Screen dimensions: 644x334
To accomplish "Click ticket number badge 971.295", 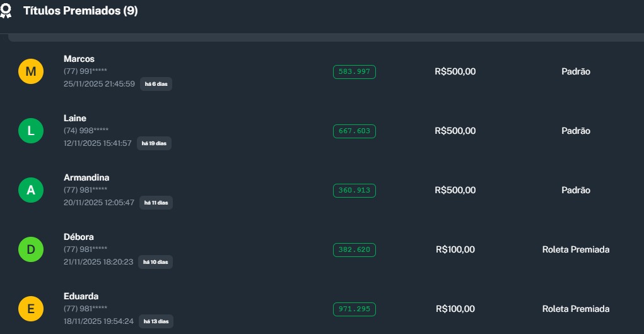I will 354,309.
